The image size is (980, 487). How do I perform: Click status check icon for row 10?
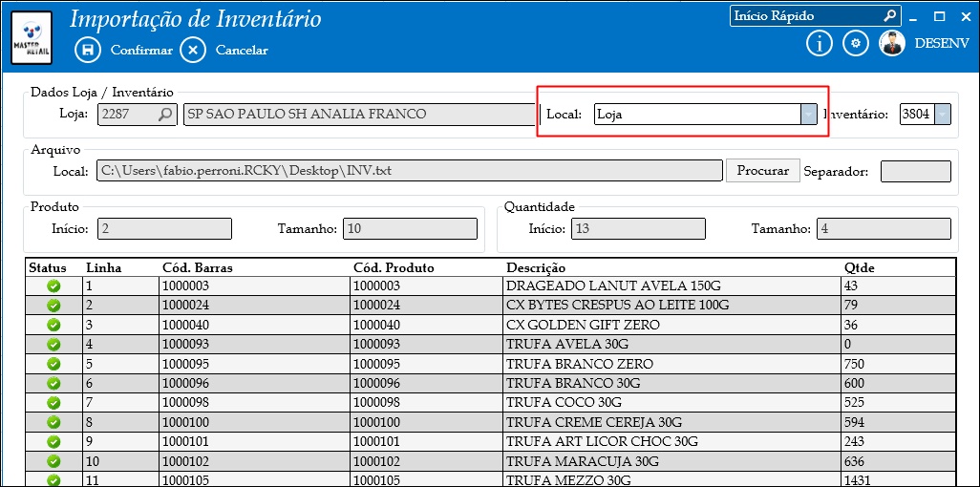(x=53, y=461)
